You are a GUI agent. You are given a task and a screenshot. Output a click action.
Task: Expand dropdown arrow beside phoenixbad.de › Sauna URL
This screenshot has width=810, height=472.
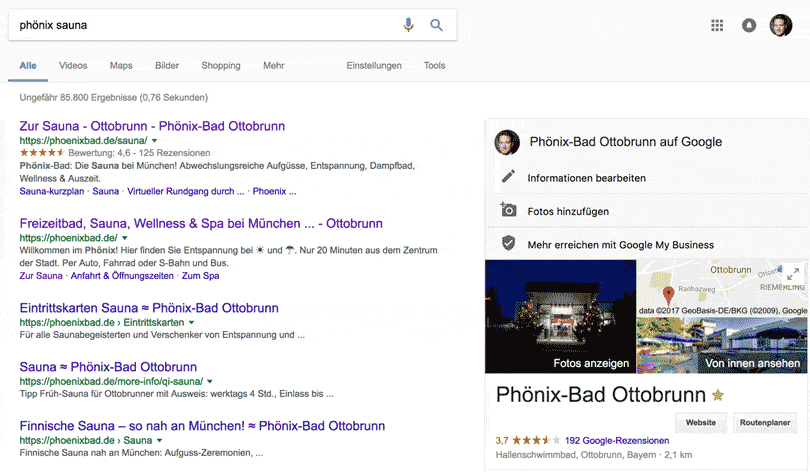[x=159, y=440]
